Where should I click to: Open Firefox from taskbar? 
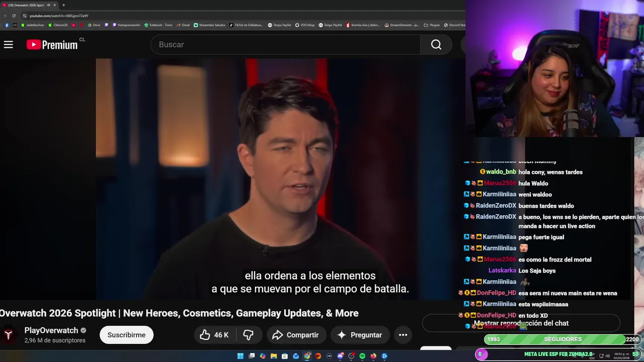(373, 356)
